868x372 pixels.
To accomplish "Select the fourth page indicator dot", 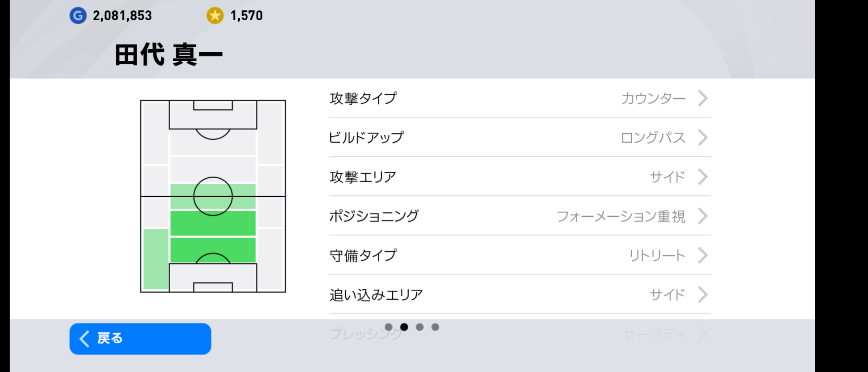I will pos(435,327).
